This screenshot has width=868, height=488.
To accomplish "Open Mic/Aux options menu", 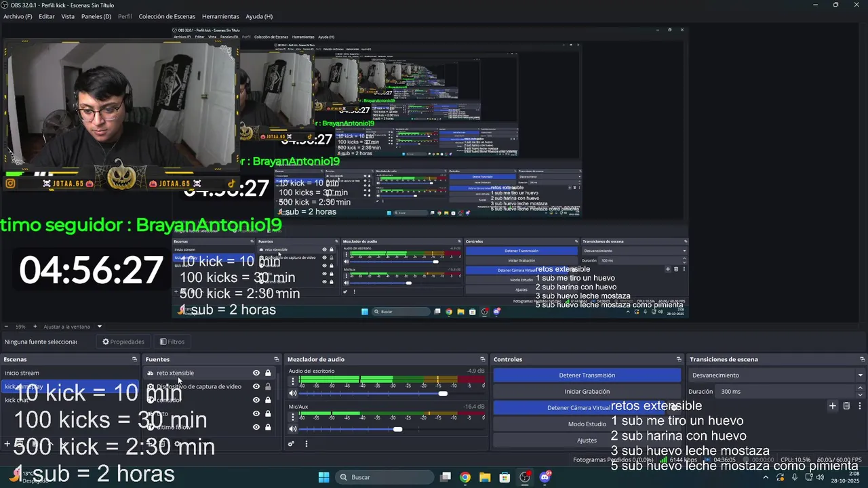I will [293, 417].
